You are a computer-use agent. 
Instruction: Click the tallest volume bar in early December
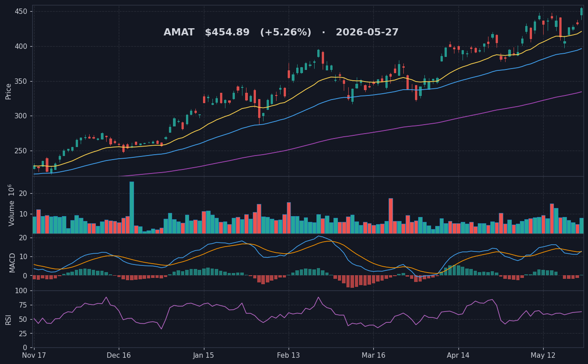(132, 208)
